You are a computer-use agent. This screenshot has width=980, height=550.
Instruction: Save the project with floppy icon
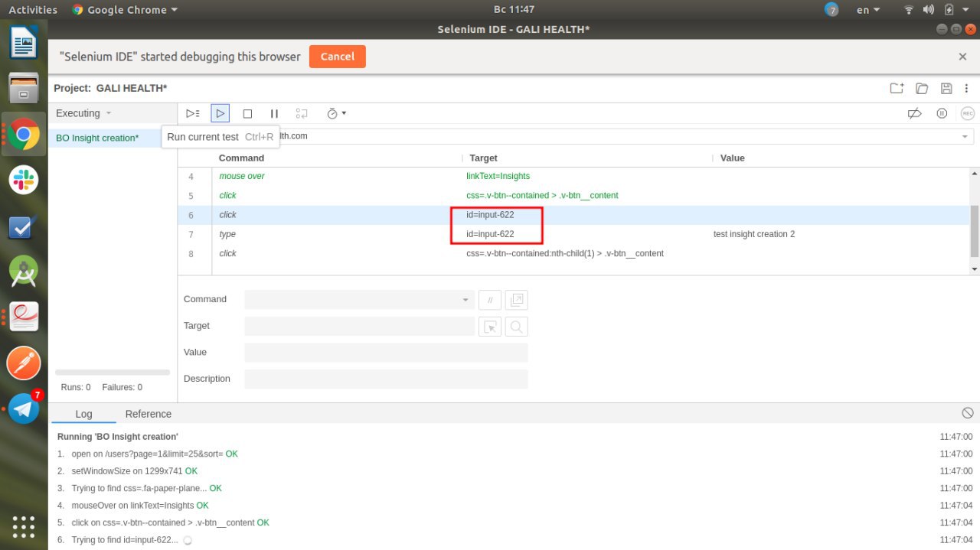[946, 88]
